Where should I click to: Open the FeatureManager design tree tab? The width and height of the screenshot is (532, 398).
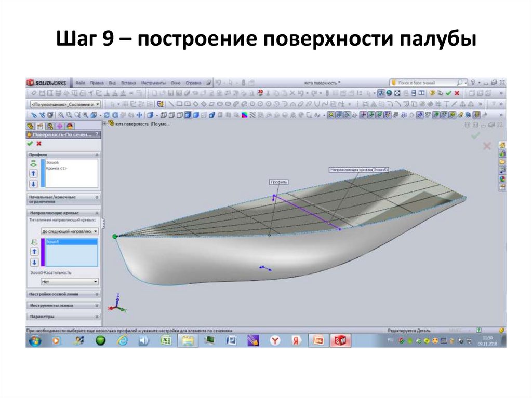click(x=31, y=126)
